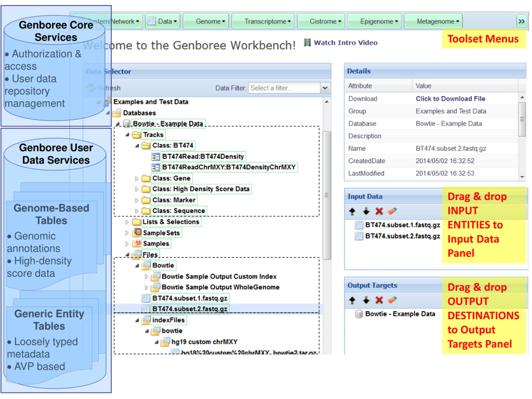532x399 pixels.
Task: Select BT474.subset.2.fastq.gz in Data Selector tree
Action: (190, 309)
